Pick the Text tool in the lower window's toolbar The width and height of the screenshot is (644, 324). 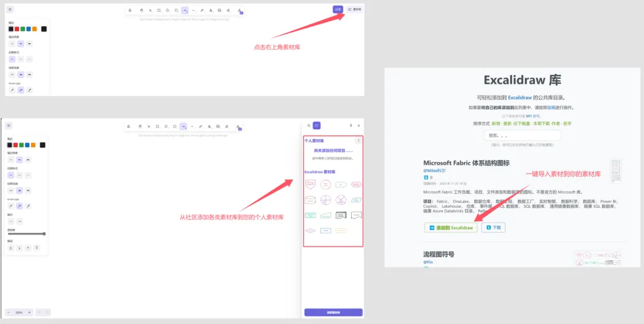[x=210, y=126]
